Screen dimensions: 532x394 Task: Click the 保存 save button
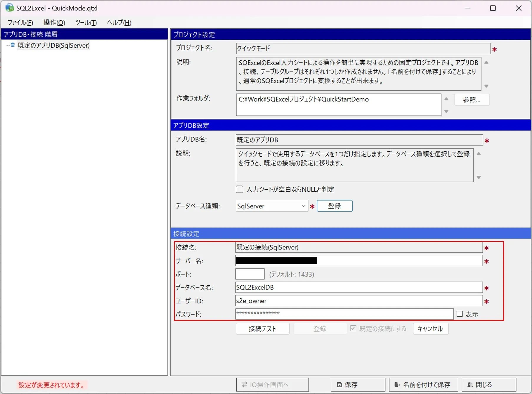point(358,385)
